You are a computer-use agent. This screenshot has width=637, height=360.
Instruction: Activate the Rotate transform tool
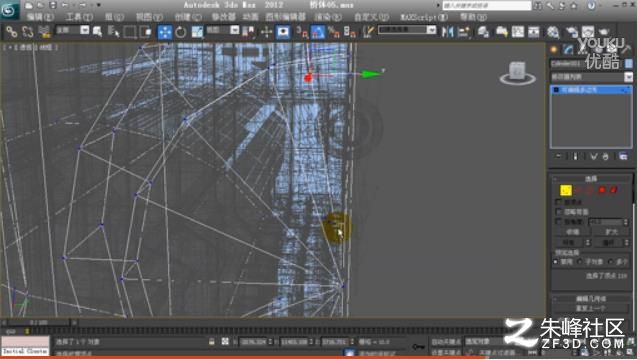181,32
